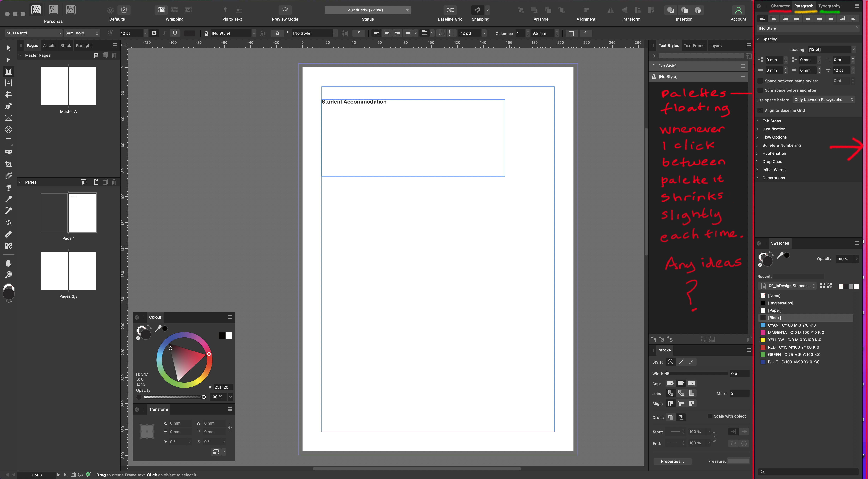Viewport: 868px width, 479px height.
Task: Switch to the Typography tab
Action: 829,6
